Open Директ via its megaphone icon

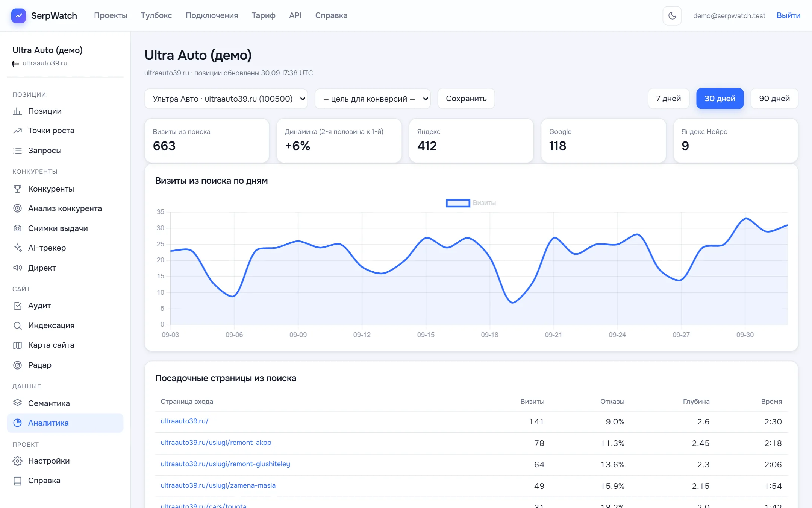click(17, 268)
